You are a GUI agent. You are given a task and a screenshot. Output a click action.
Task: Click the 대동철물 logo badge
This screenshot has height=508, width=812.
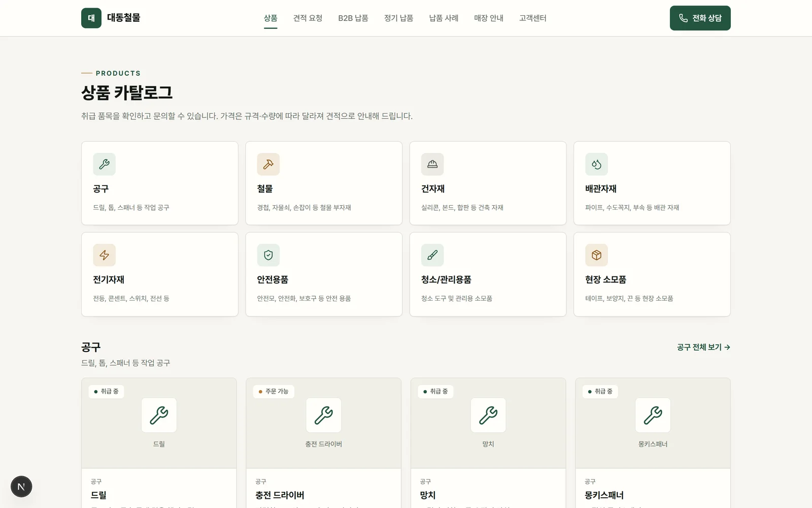[91, 18]
